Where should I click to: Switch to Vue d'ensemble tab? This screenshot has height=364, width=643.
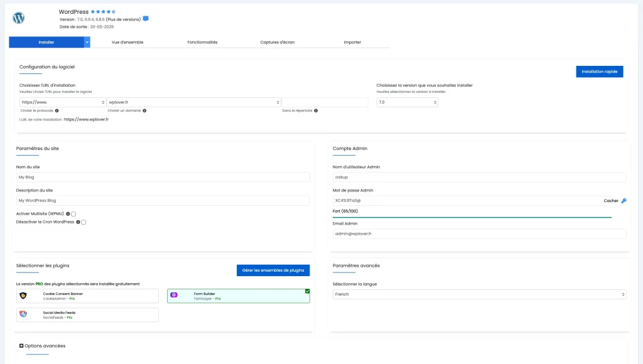click(127, 42)
